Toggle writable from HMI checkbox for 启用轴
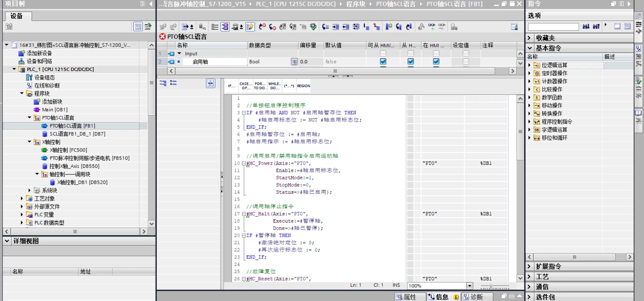The height and width of the screenshot is (301, 644). pyautogui.click(x=410, y=61)
